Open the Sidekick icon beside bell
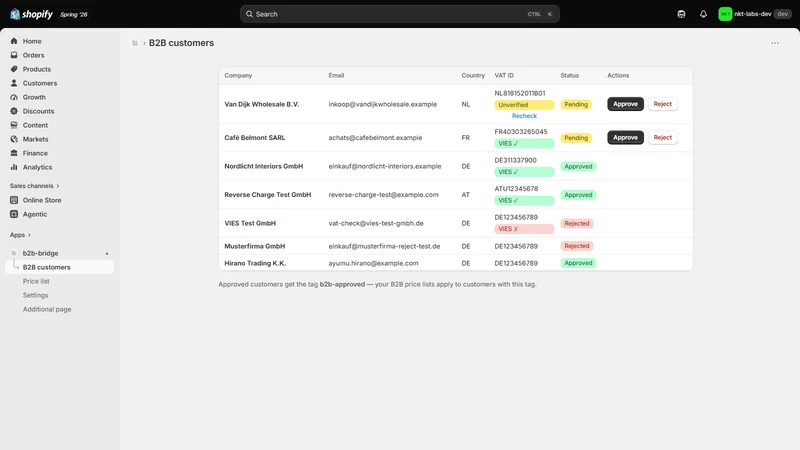Screen dimensions: 800x450 pyautogui.click(x=681, y=14)
